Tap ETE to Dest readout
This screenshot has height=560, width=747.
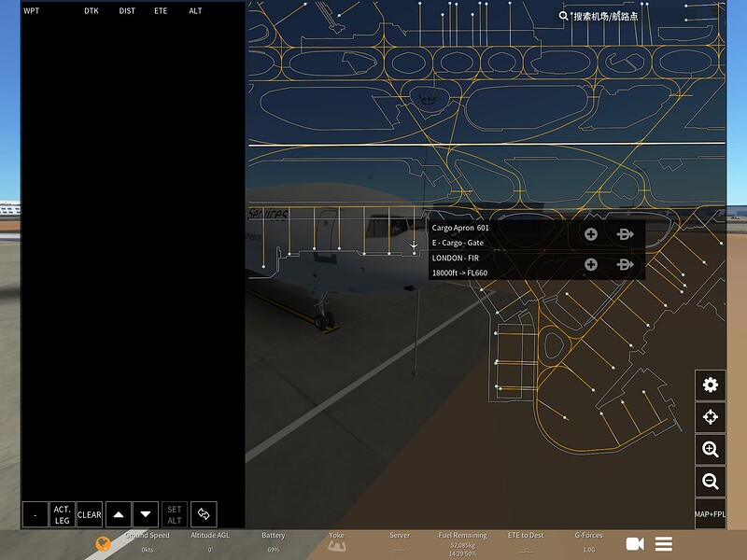(x=526, y=542)
